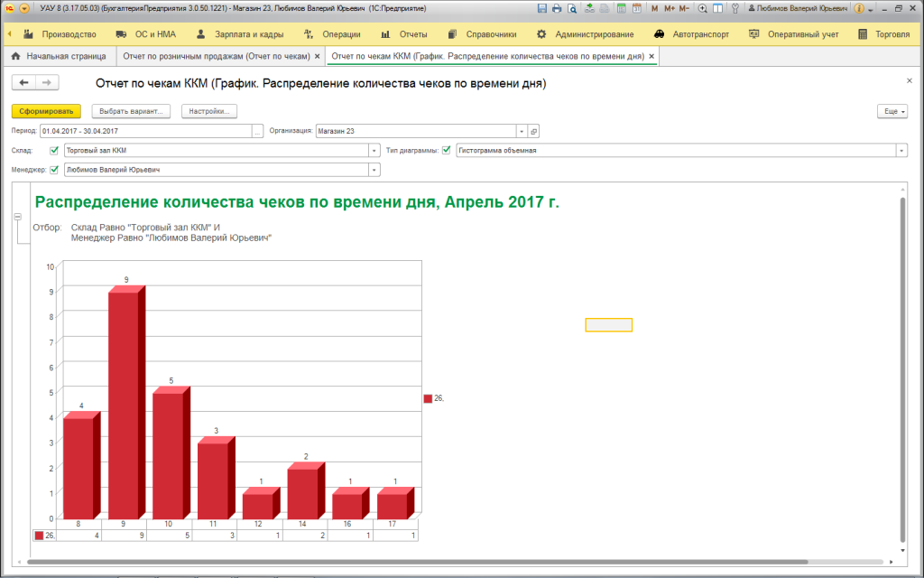Screen dimensions: 924x578
Task: Click the tallest bar for hour 9
Action: coord(126,402)
